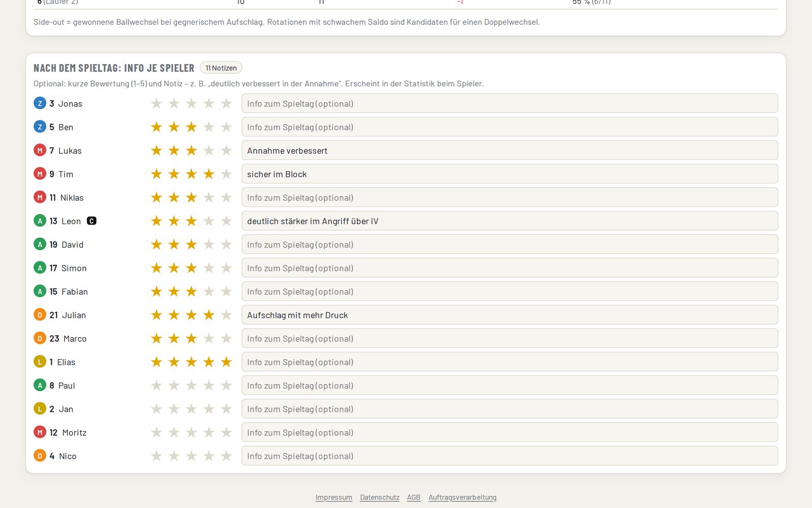Screen dimensions: 812x508
Task: Focus the note field for Jonas
Action: coord(510,104)
